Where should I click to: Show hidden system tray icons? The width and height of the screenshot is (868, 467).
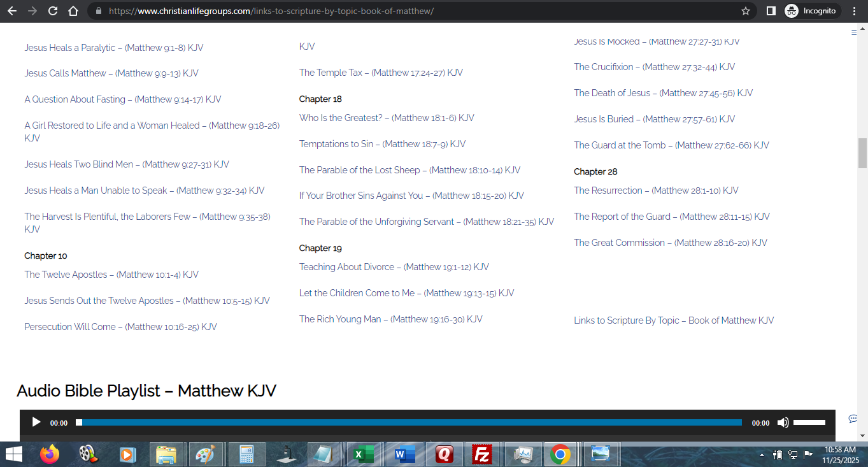762,455
